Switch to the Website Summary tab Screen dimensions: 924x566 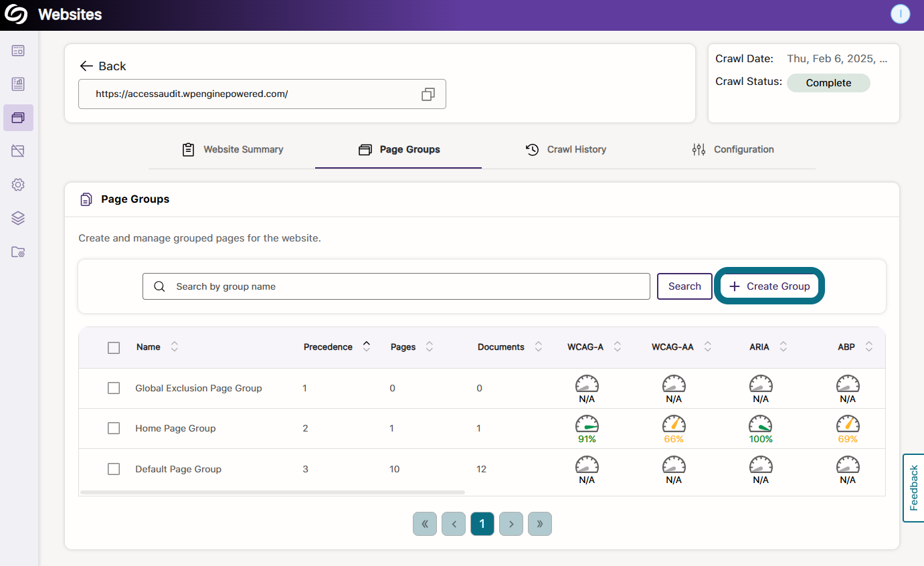pos(233,149)
